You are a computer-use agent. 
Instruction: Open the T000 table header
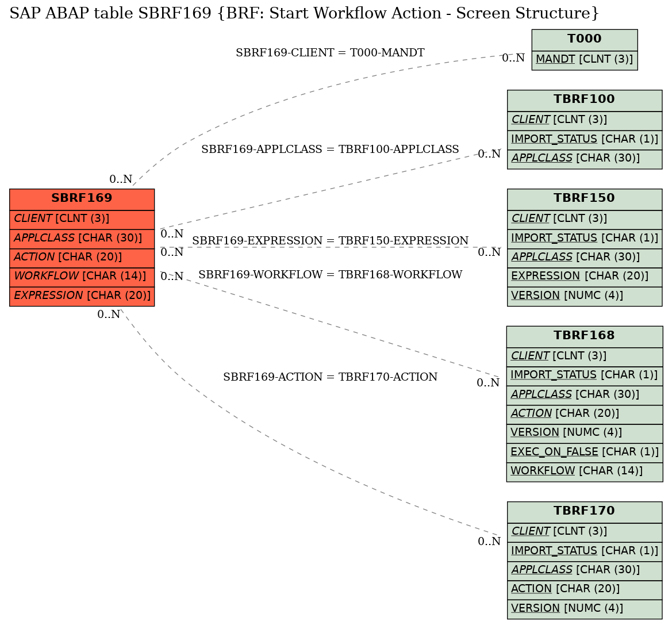point(585,40)
